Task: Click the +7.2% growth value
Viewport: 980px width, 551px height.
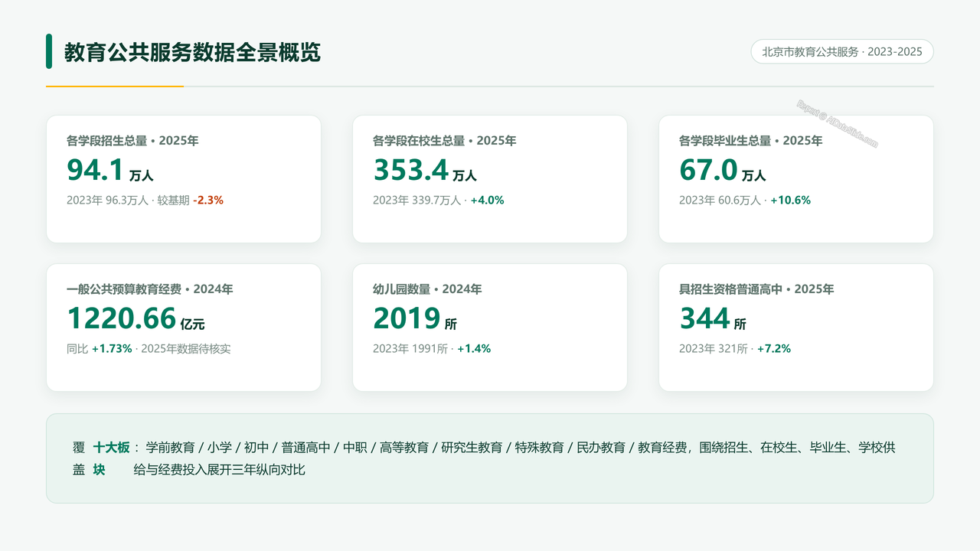Action: coord(774,348)
